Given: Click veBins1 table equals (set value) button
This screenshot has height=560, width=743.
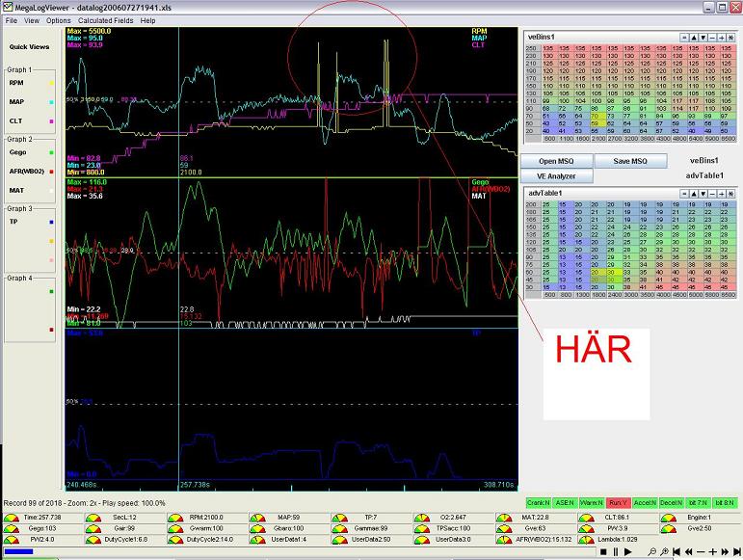Looking at the screenshot, I should point(684,38).
